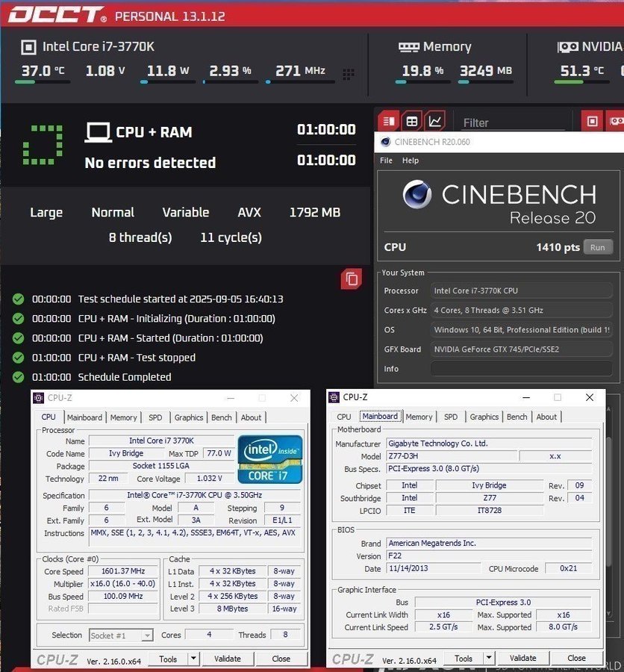Image resolution: width=624 pixels, height=672 pixels.
Task: Click the Cinebench logo sphere in banner
Action: tap(416, 195)
